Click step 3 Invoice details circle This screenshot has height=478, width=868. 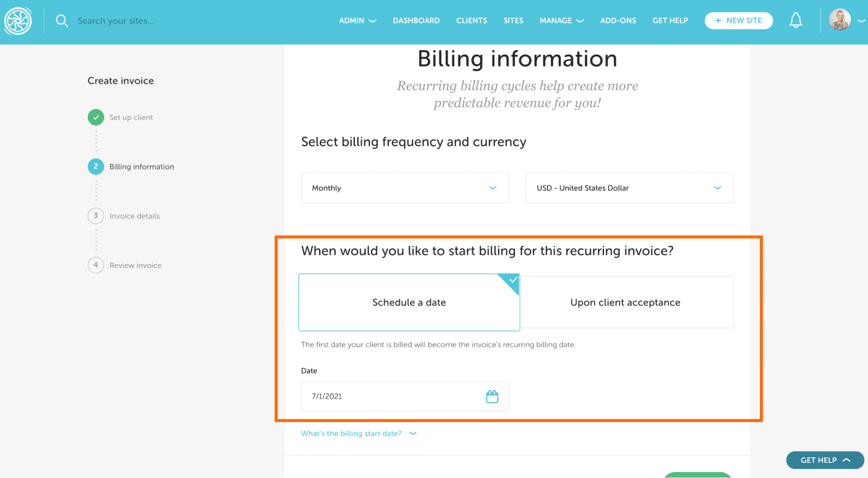[96, 216]
